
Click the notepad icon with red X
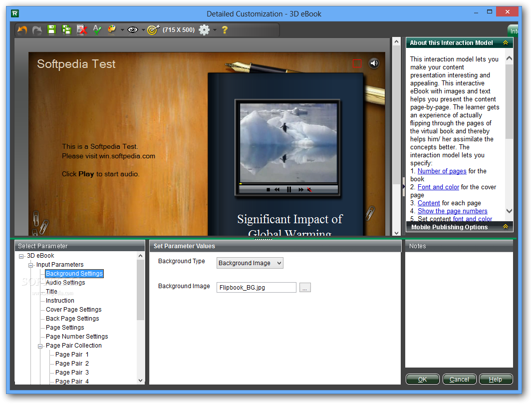82,30
